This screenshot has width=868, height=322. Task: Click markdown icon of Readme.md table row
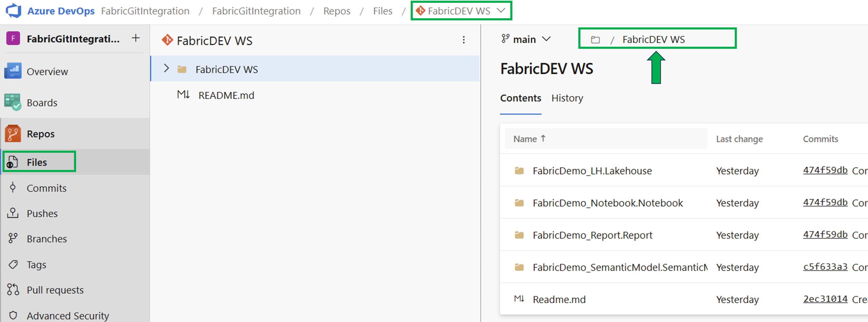click(519, 298)
